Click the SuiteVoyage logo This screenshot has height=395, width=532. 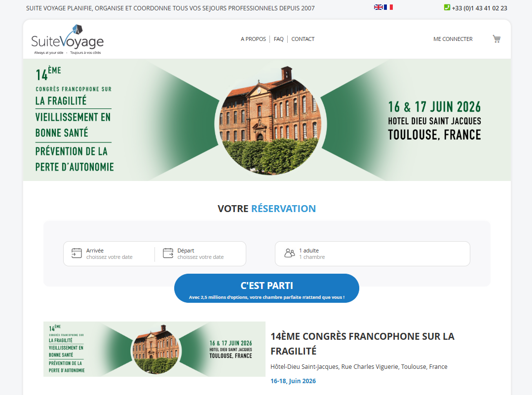tap(67, 40)
